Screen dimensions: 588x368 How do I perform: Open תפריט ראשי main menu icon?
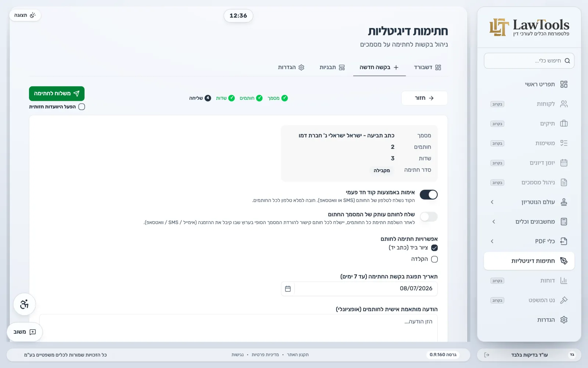point(564,84)
